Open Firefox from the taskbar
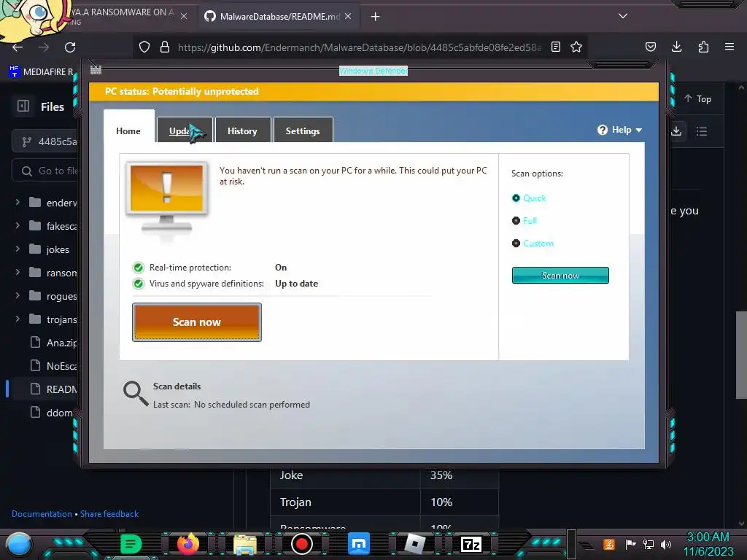Viewport: 747px width, 560px height. point(187,544)
